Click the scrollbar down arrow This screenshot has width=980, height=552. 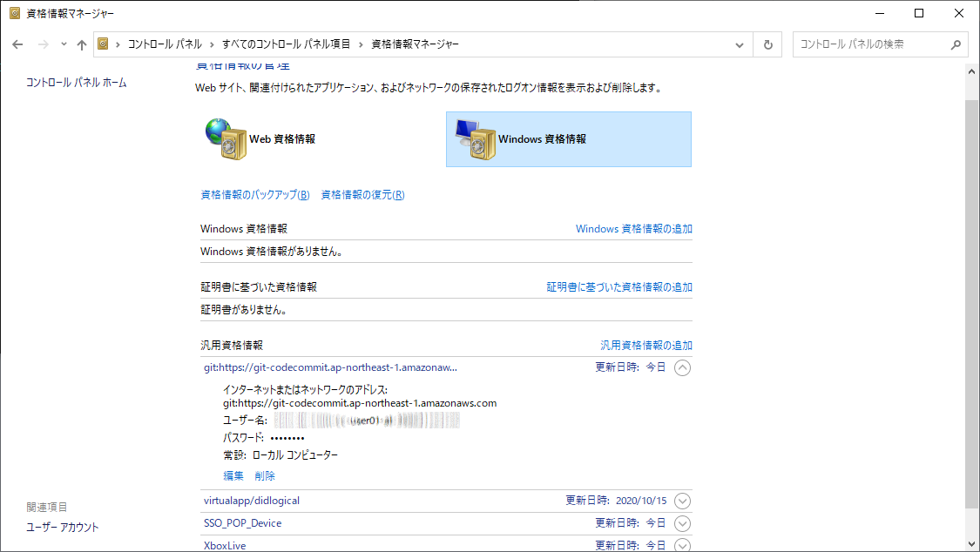tap(971, 544)
